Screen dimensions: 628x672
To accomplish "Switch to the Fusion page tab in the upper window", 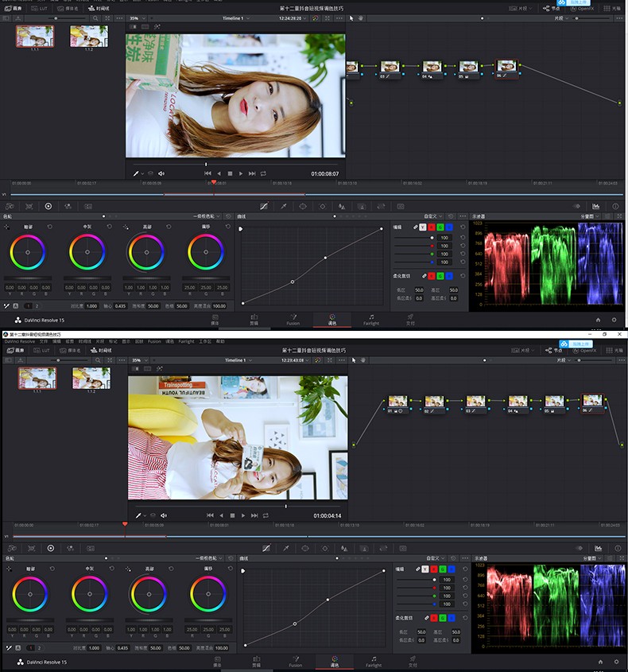I will [293, 320].
